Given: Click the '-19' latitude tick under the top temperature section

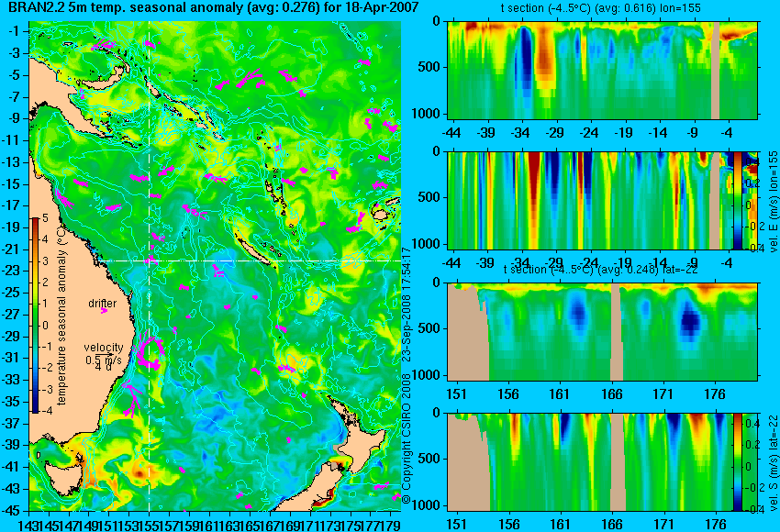Looking at the screenshot, I should pos(623,133).
